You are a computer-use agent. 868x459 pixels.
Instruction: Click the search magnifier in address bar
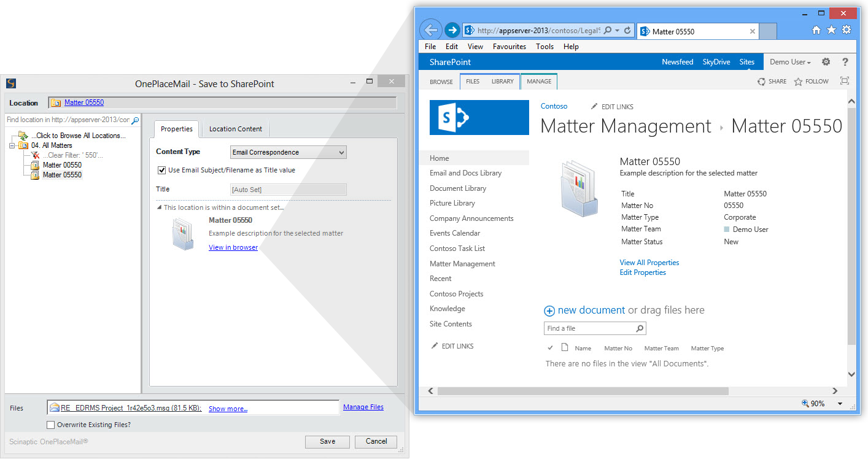pyautogui.click(x=608, y=30)
